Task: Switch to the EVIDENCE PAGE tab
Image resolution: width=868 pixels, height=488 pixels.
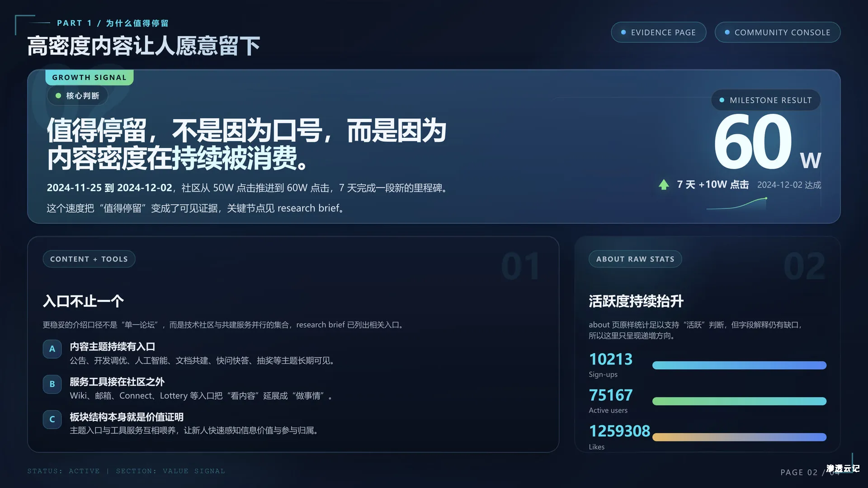Action: [x=659, y=32]
